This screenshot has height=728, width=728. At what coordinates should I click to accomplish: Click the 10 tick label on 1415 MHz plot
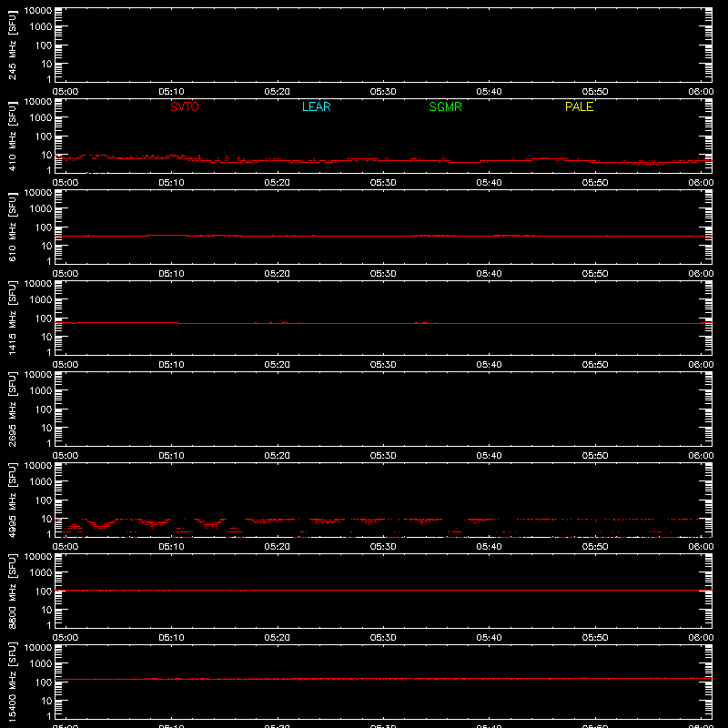pos(46,337)
